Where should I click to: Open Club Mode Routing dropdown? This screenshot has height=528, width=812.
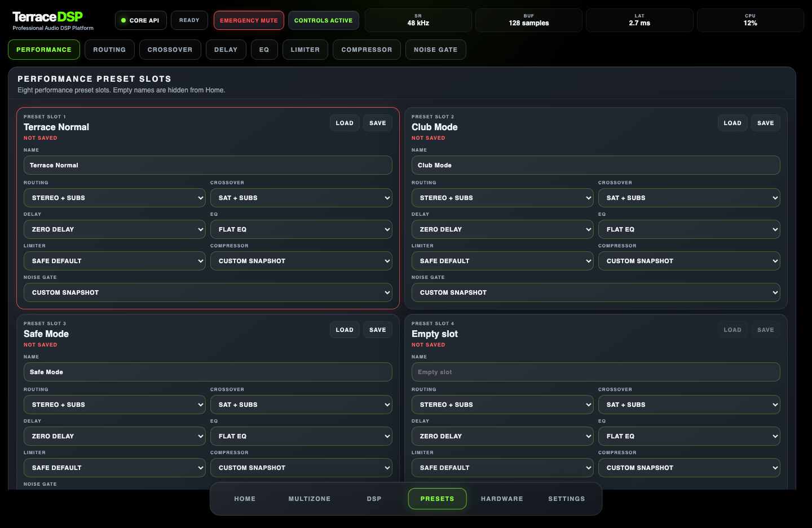tap(502, 198)
